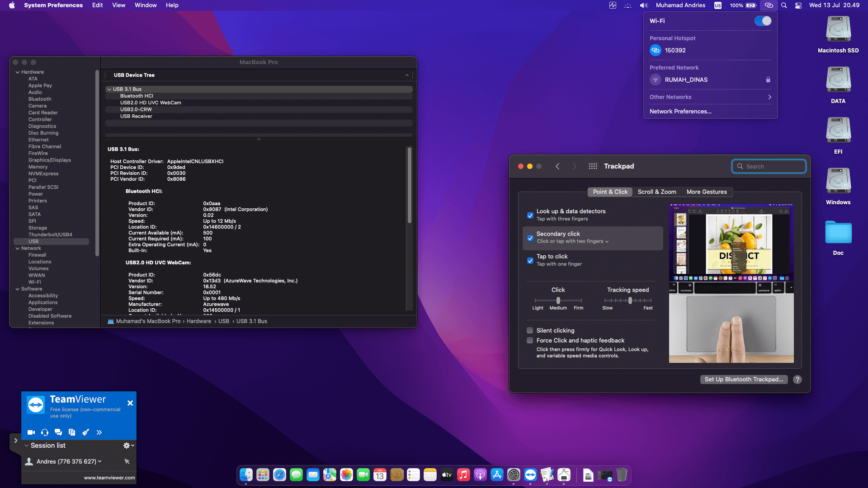Collapse the USB 3.1 Bus tree node
The width and height of the screenshot is (868, 488).
[x=109, y=89]
